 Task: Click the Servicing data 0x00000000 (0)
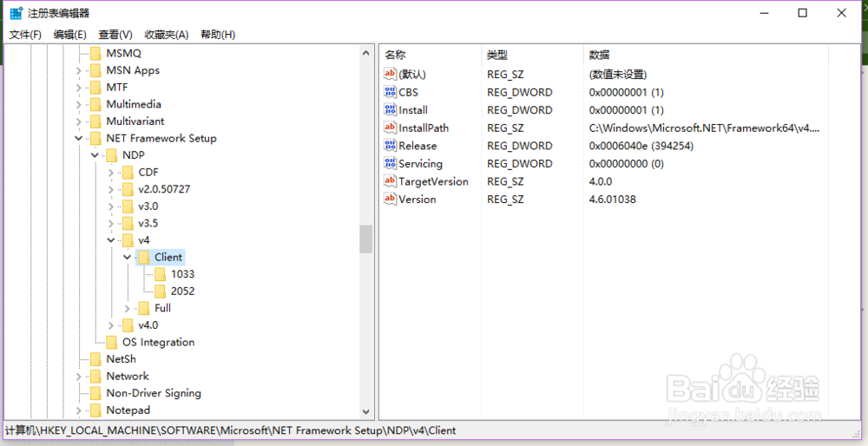(x=626, y=164)
